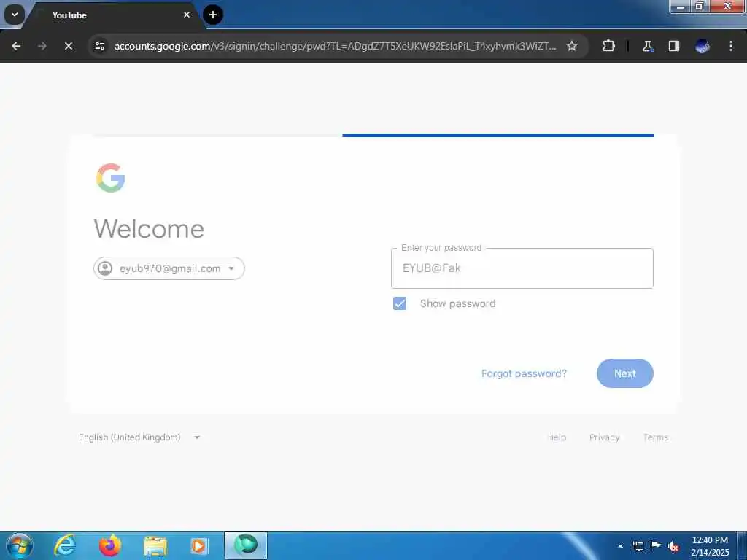Open the Chrome profile avatar
The height and width of the screenshot is (560, 747).
[x=703, y=46]
